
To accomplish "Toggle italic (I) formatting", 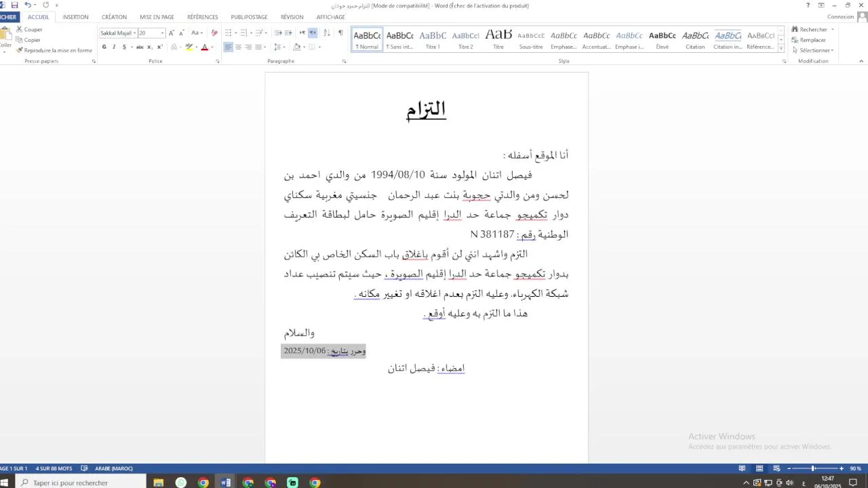I will coord(114,47).
